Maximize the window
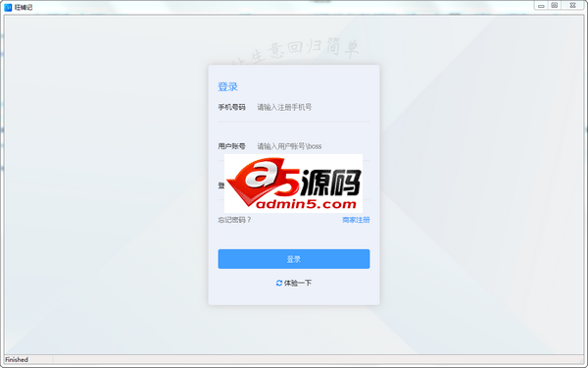Image resolution: width=588 pixels, height=368 pixels. (x=555, y=6)
